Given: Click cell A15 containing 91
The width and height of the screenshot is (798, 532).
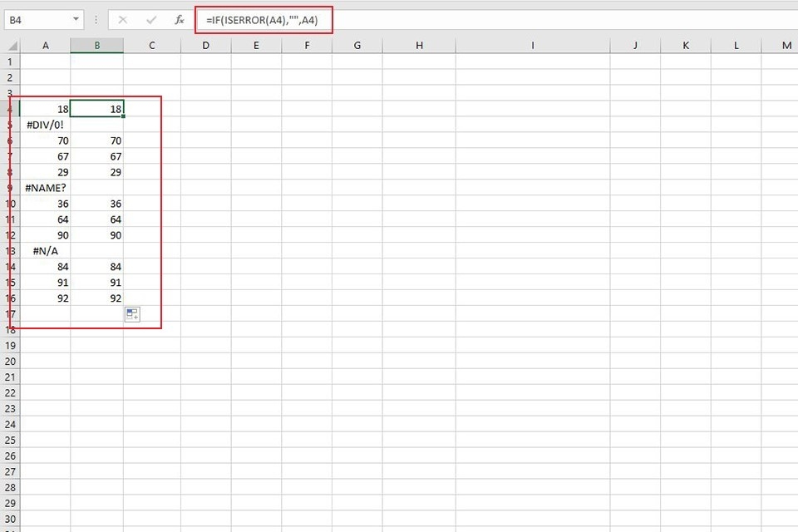Looking at the screenshot, I should [45, 283].
